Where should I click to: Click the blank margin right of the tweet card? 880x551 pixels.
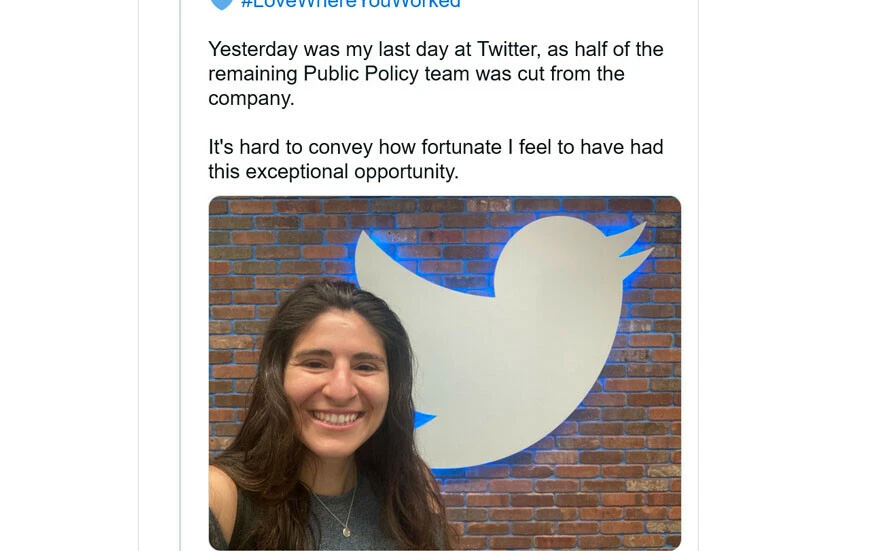[x=790, y=300]
